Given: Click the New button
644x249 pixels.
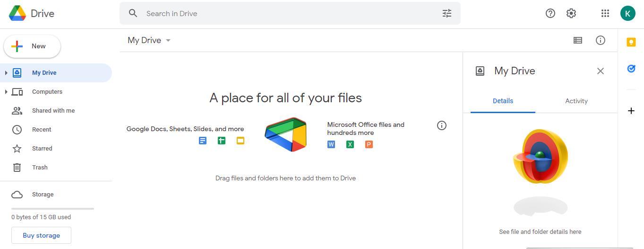Looking at the screenshot, I should [32, 46].
